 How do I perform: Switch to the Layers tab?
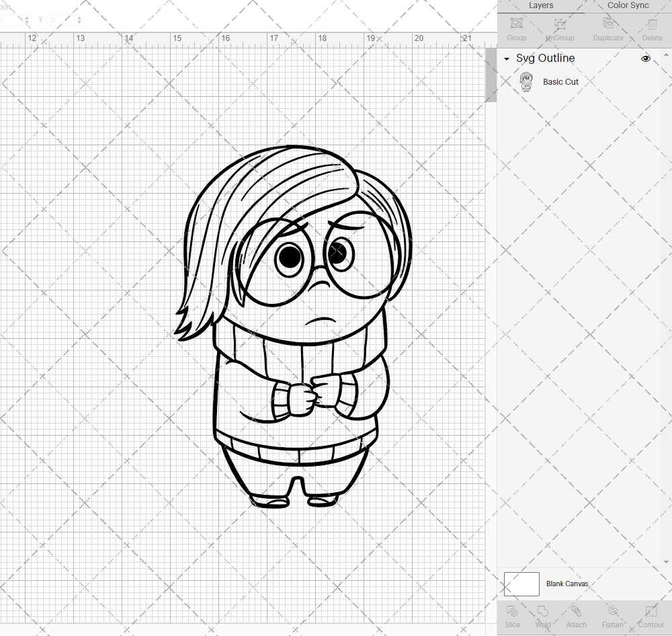[541, 5]
